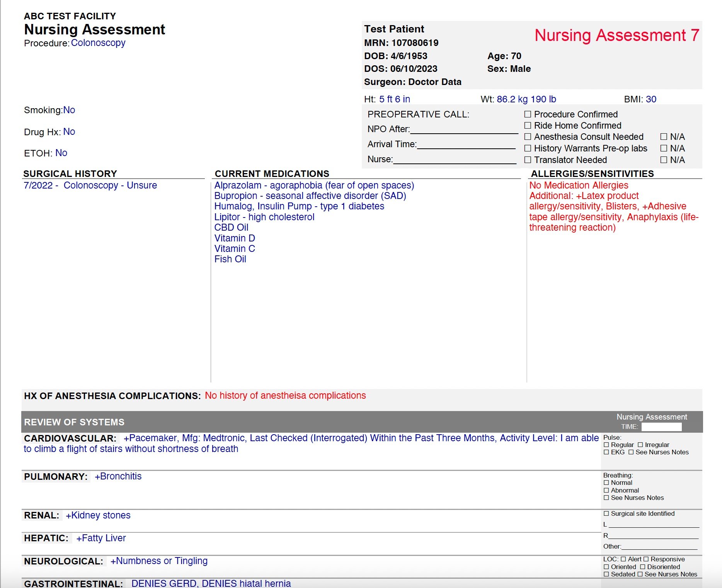Click Vitamin D in medications

(235, 238)
